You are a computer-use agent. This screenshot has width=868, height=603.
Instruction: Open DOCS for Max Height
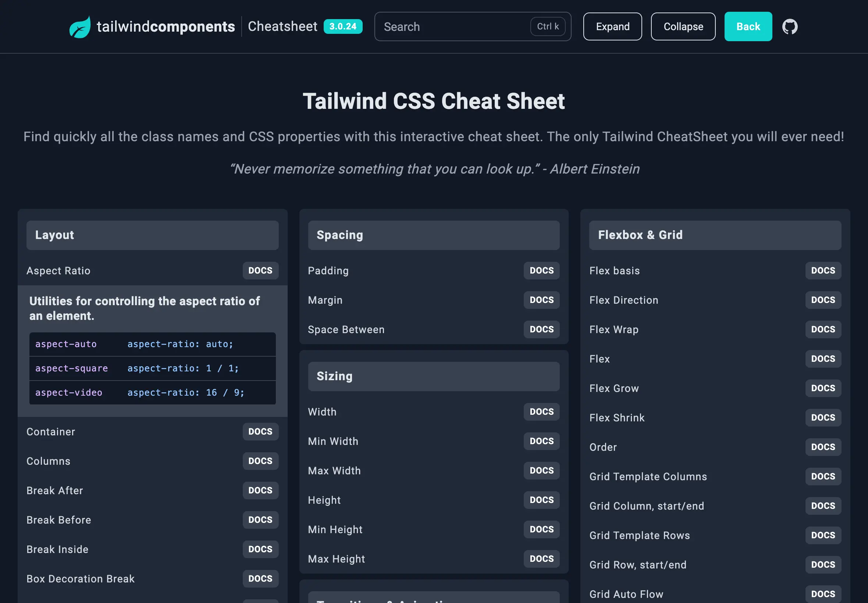(541, 559)
